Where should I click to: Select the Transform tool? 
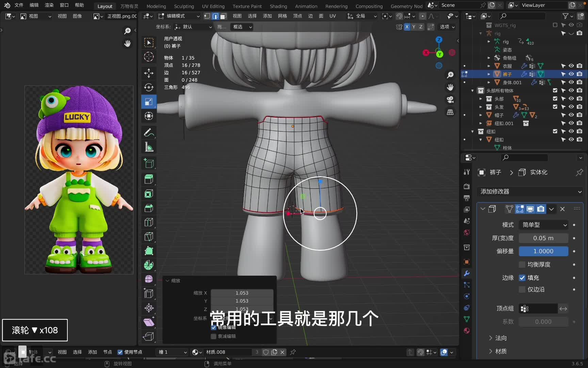tap(149, 116)
